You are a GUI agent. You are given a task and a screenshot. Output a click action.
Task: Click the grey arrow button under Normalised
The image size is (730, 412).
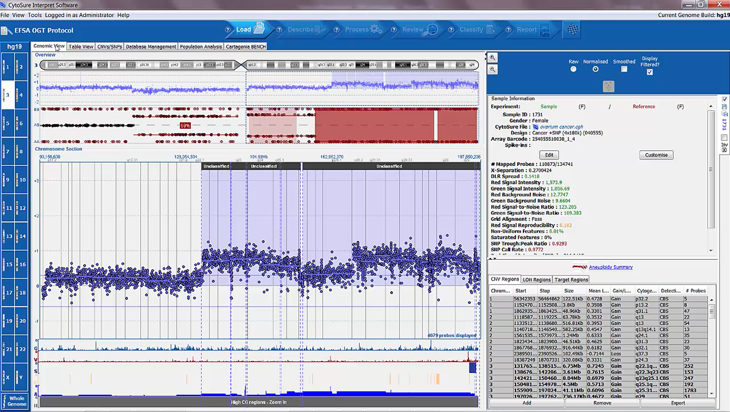tap(608, 86)
